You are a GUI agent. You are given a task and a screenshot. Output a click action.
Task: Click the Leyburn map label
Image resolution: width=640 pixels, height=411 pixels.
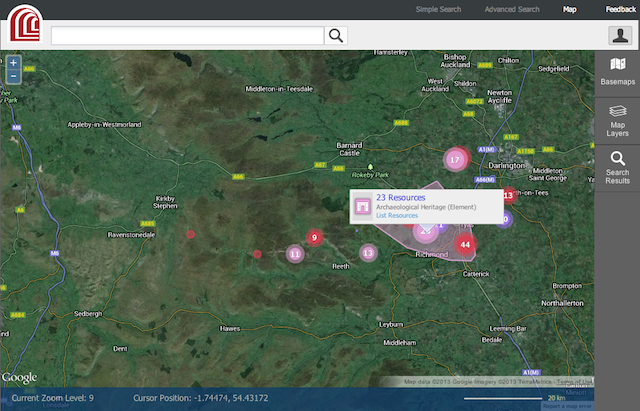(391, 325)
